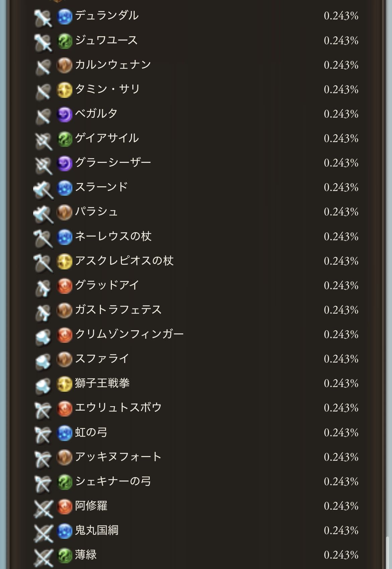This screenshot has width=392, height=569.
Task: Click the fist weapon icon beside クリムゾンフィンガー
Action: coord(43,336)
